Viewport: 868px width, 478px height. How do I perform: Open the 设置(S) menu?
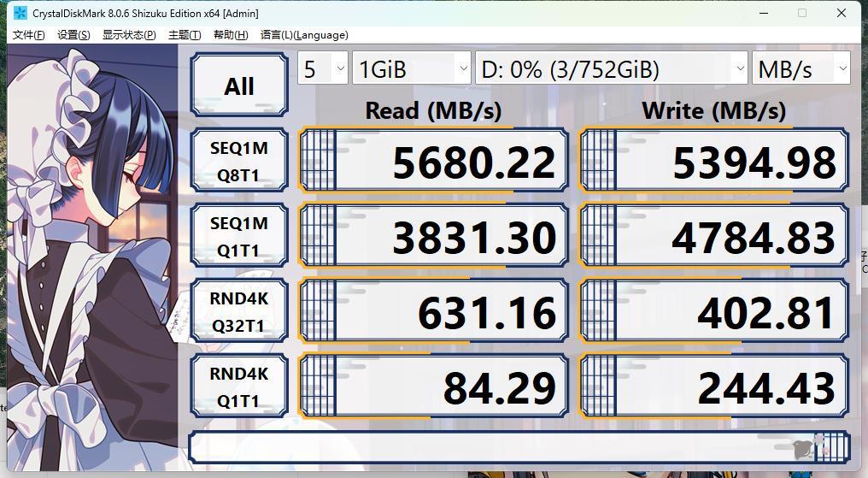click(73, 35)
